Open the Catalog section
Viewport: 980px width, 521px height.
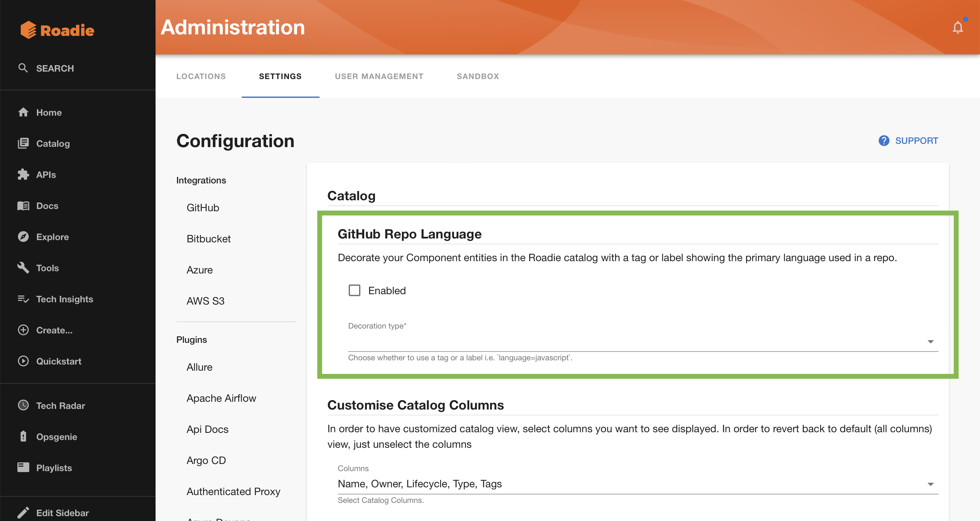click(53, 143)
